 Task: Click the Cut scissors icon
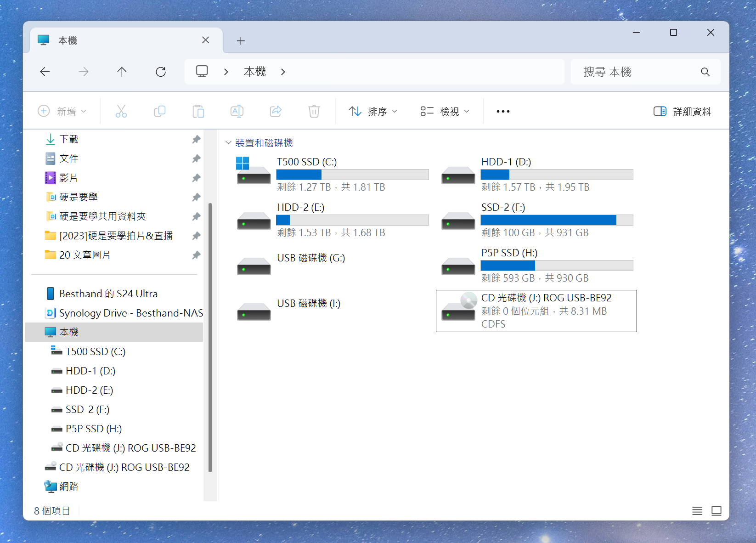[x=121, y=111]
